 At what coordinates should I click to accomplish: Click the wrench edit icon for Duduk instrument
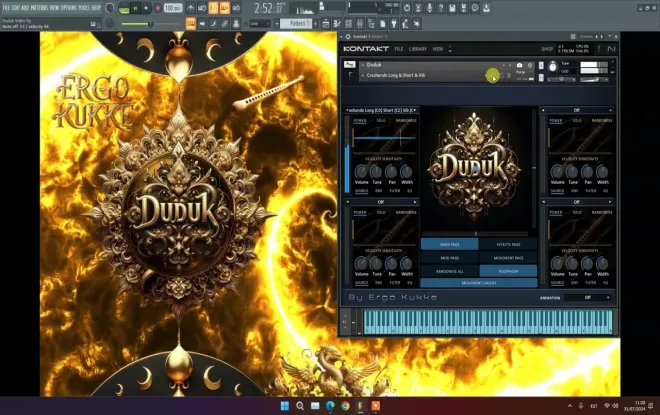point(349,64)
